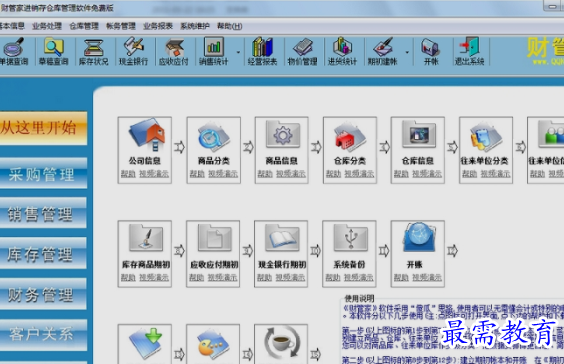Open 开账 globe step icon
Image resolution: width=564 pixels, height=364 pixels.
419,237
